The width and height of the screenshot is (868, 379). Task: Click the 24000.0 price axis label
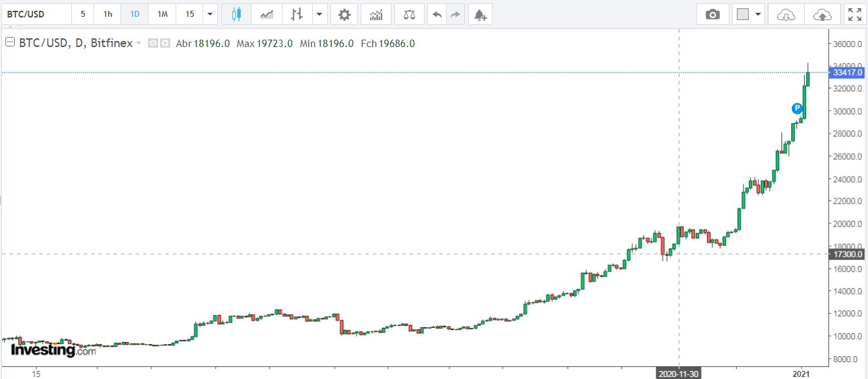pos(848,179)
